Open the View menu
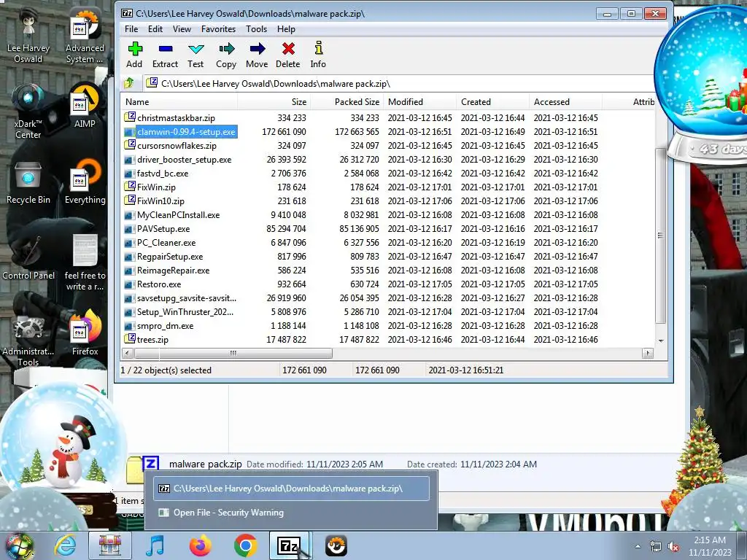The image size is (747, 560). [x=182, y=29]
